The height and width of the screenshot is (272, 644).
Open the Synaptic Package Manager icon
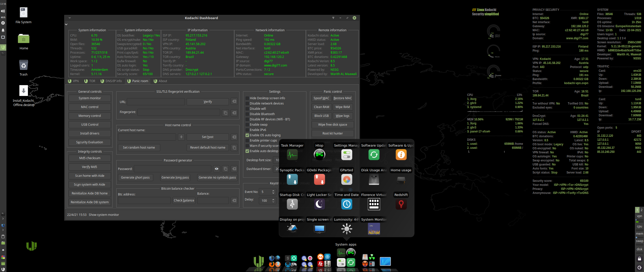[292, 179]
